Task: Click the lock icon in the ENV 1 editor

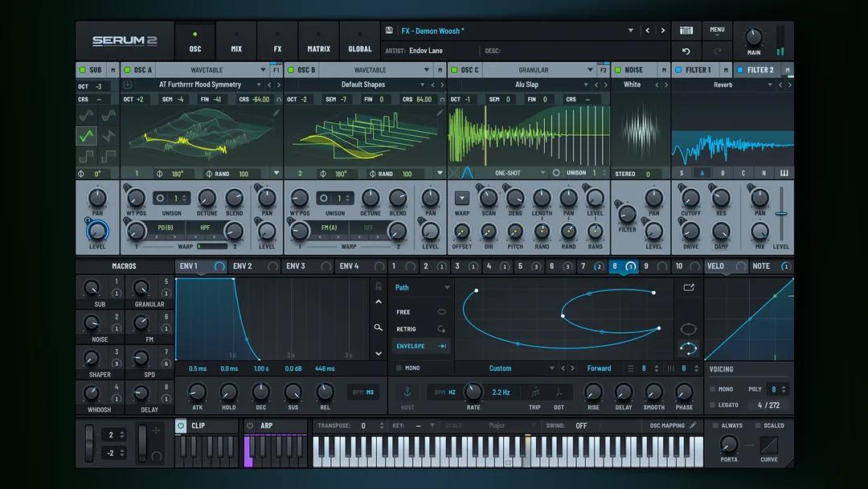Action: [376, 287]
